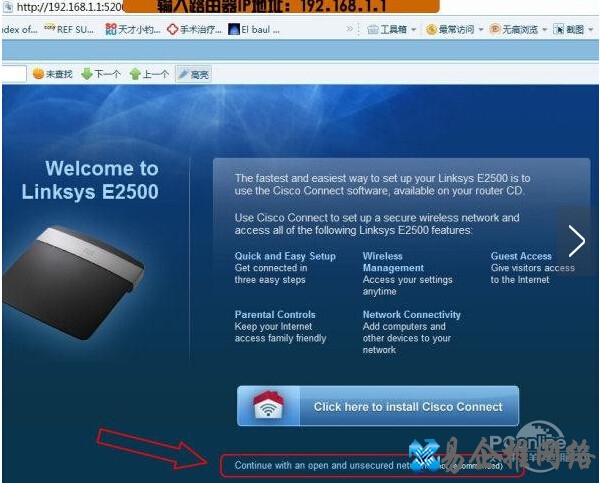Click the find bar search field
The height and width of the screenshot is (483, 600).
tap(14, 73)
